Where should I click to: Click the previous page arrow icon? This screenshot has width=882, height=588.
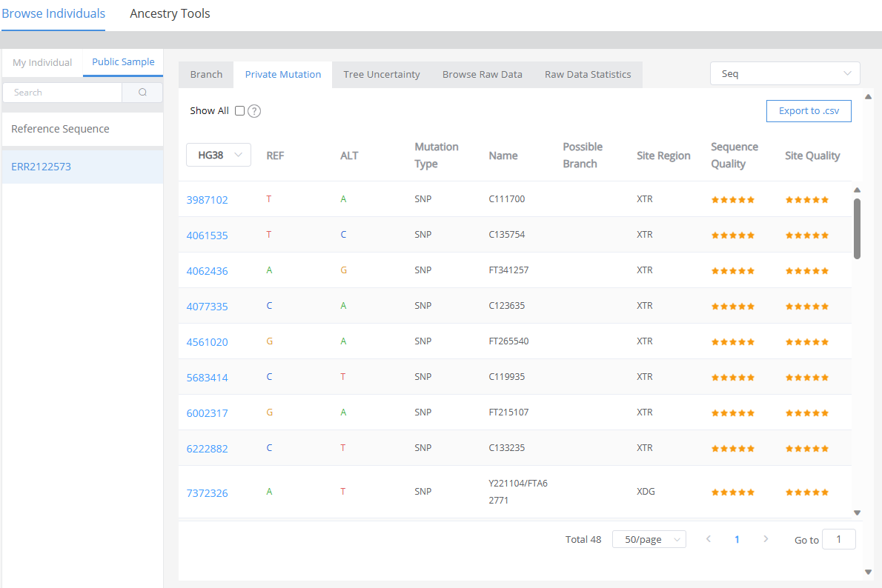(x=709, y=539)
